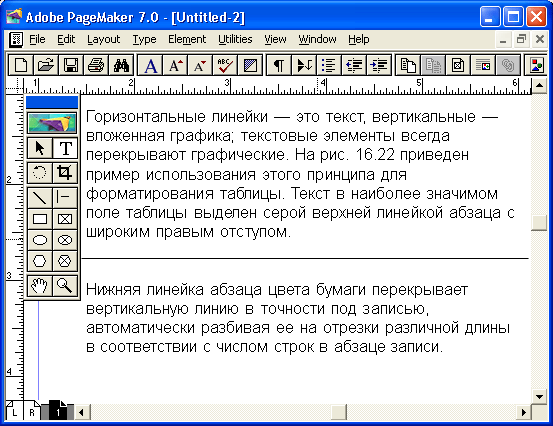
Task: Minimize the inner document window
Action: coord(503,39)
